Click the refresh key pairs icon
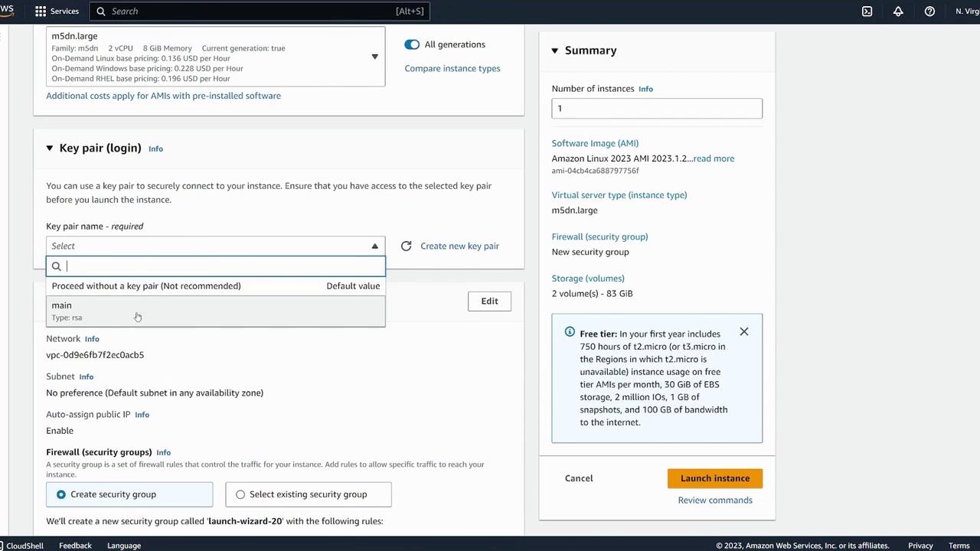Viewport: 980px width, 551px height. point(406,246)
